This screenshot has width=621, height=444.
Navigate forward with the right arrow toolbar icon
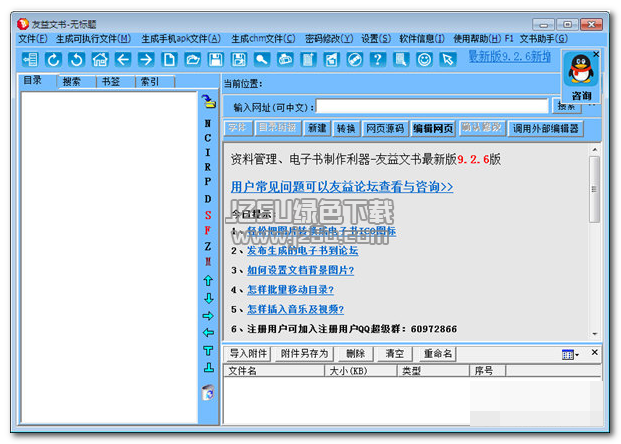(x=146, y=60)
